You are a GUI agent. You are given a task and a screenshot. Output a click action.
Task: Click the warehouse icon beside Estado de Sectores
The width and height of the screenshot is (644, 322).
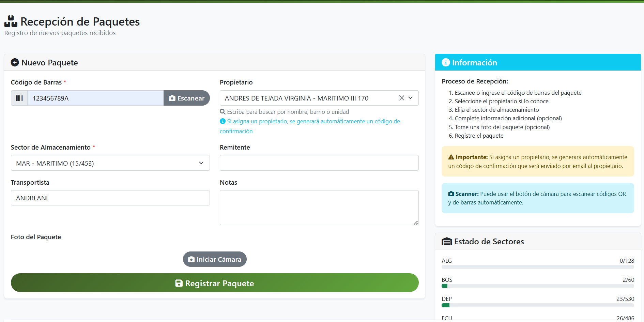coord(447,242)
